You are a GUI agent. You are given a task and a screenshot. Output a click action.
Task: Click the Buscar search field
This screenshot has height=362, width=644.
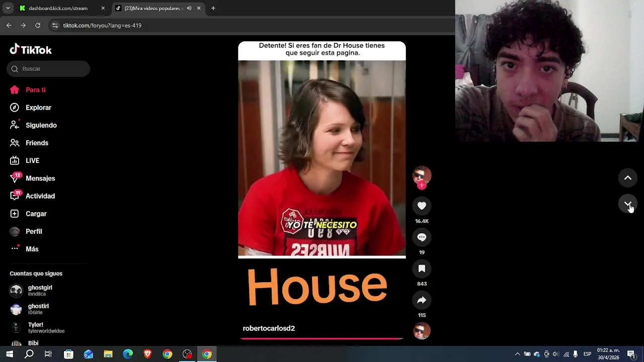[x=48, y=69]
